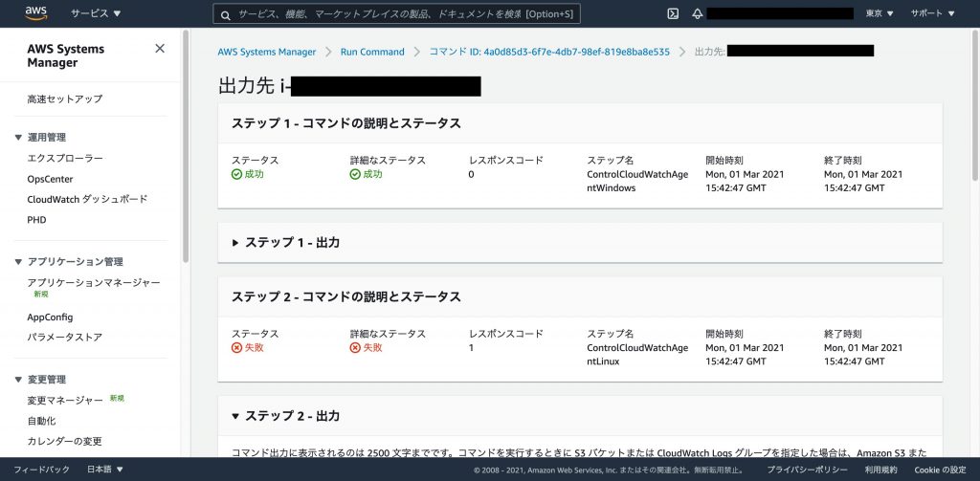Open プライバシーポリシー footer link
The width and height of the screenshot is (980, 481).
coord(808,470)
